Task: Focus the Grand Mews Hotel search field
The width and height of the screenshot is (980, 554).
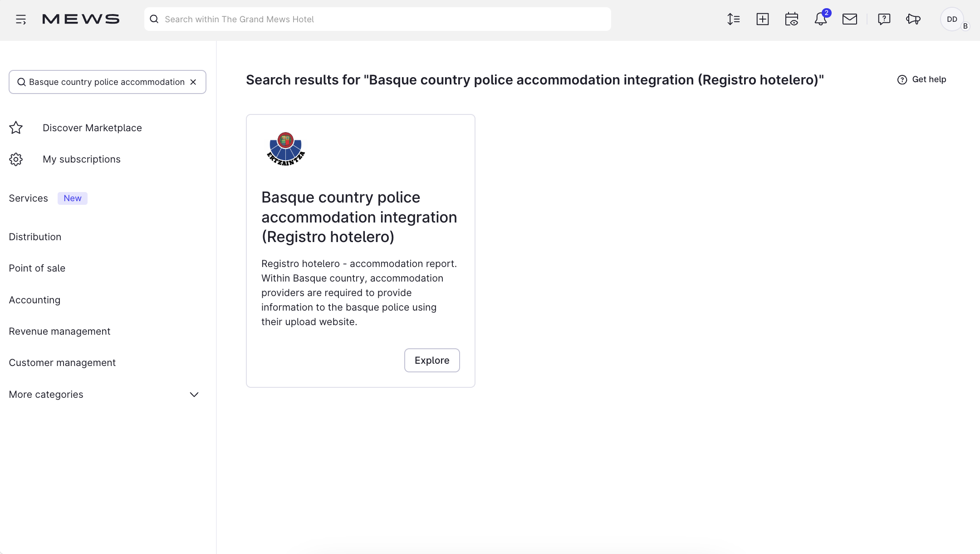Action: click(x=377, y=19)
